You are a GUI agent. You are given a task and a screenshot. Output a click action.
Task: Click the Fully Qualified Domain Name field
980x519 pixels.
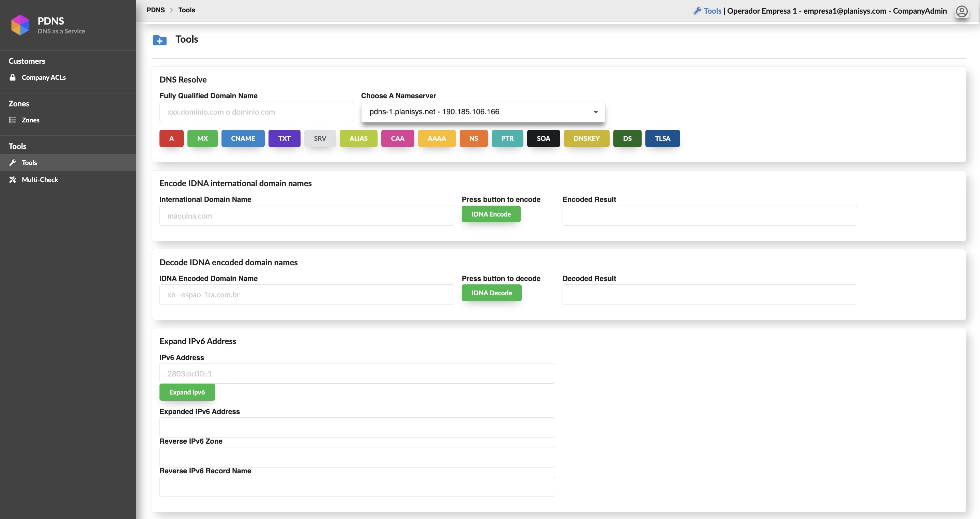(x=256, y=112)
